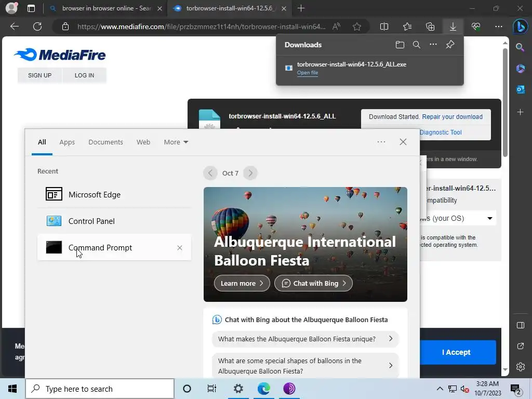Switch to the Documents search tab
The image size is (532, 399).
[105, 142]
